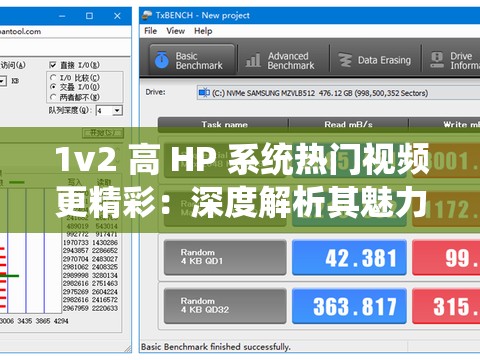
Task: Click value 2220633 in the results list
Action: pyautogui.click(x=105, y=308)
